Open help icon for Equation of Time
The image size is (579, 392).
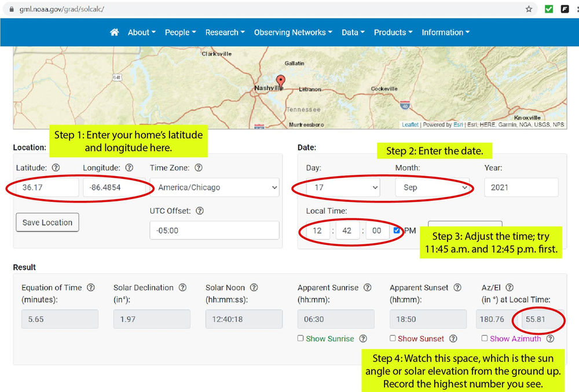(91, 288)
